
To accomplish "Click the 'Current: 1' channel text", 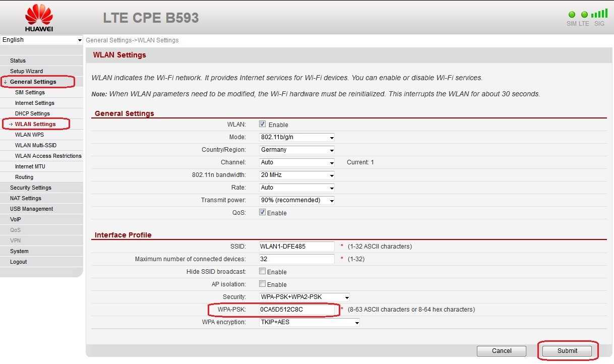I will 360,162.
